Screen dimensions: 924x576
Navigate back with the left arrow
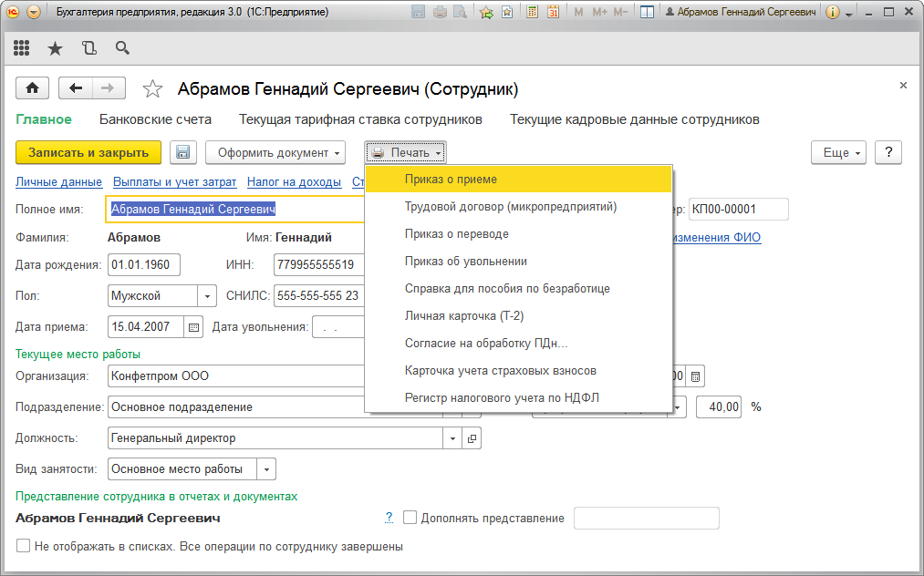(76, 88)
